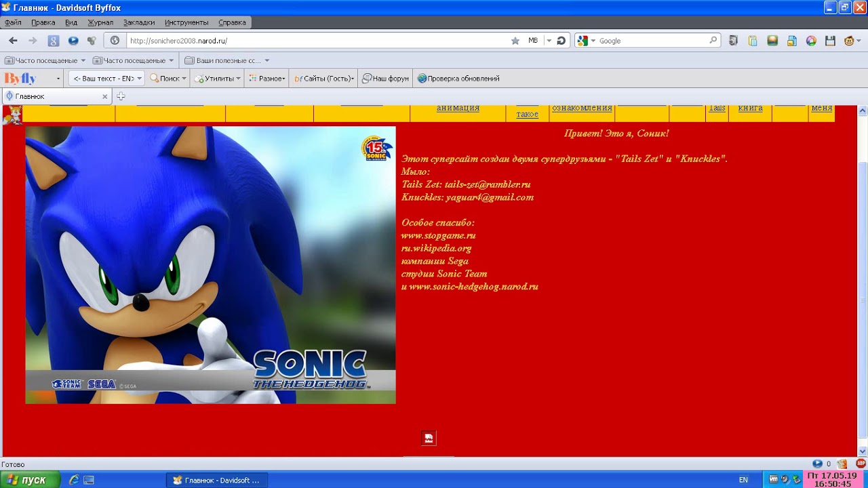Click the gray speaker toolbar icon
This screenshot has width=868, height=488.
point(733,41)
